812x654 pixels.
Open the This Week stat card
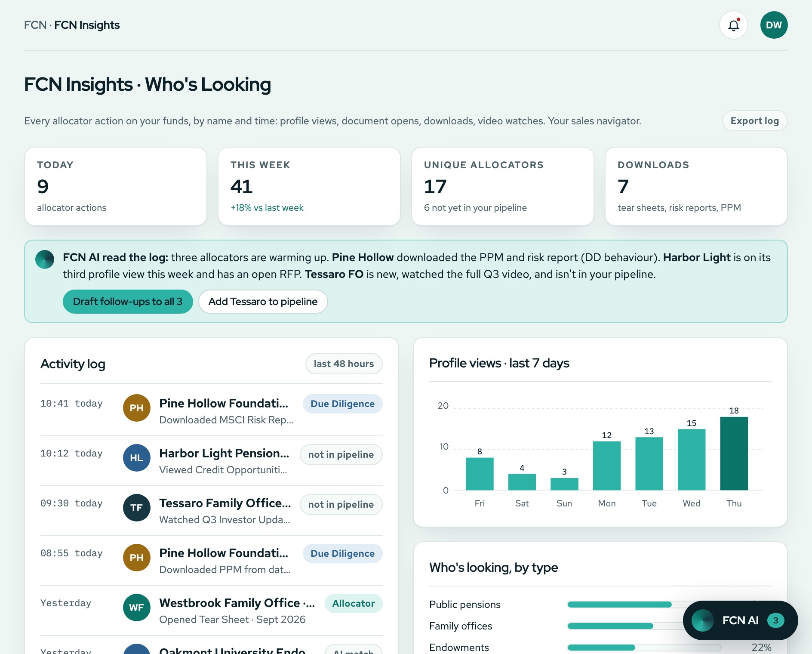[309, 186]
